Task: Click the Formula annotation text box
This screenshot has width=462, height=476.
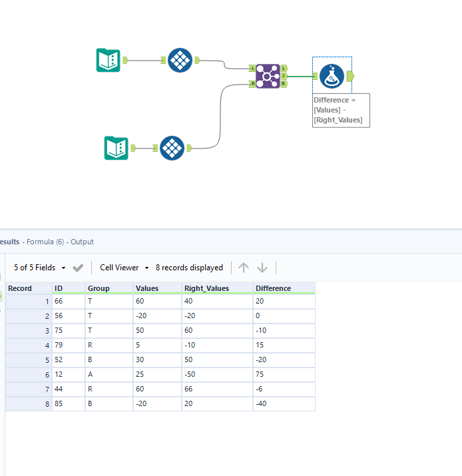Action: click(342, 111)
